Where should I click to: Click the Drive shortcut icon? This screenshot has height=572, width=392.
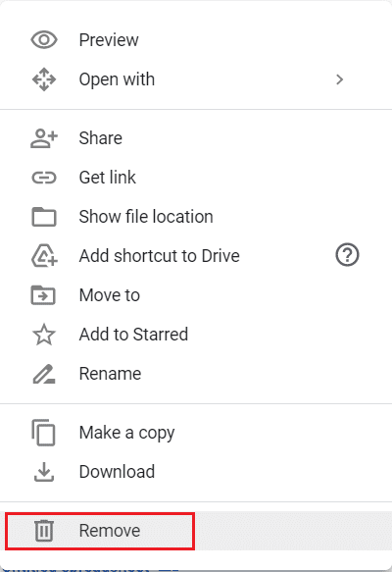(x=44, y=256)
